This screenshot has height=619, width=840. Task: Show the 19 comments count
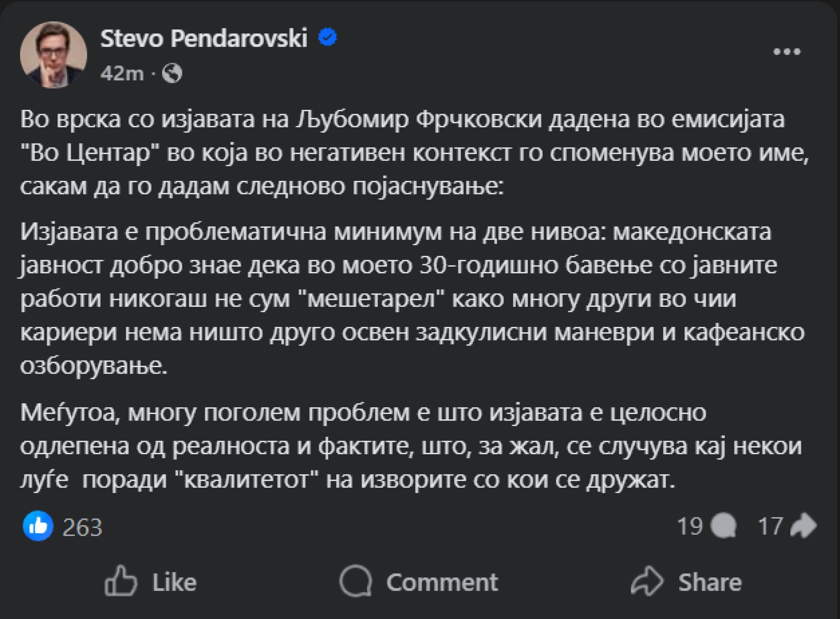click(690, 526)
